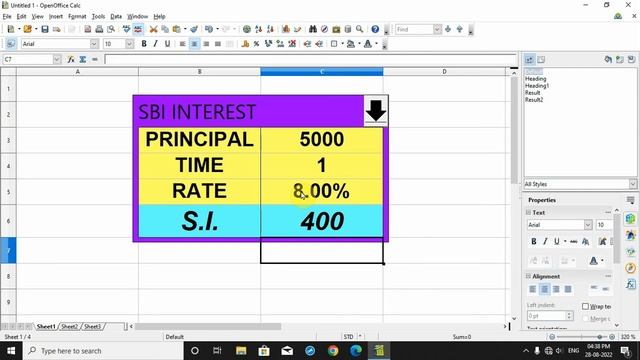Click the Hyperlink globe icon
640x360 pixels.
click(x=247, y=29)
